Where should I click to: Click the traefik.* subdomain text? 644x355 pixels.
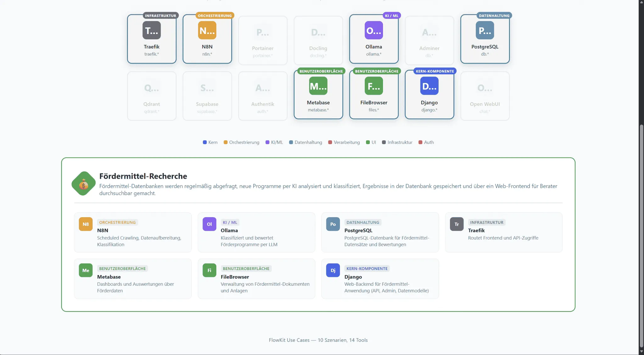(152, 54)
